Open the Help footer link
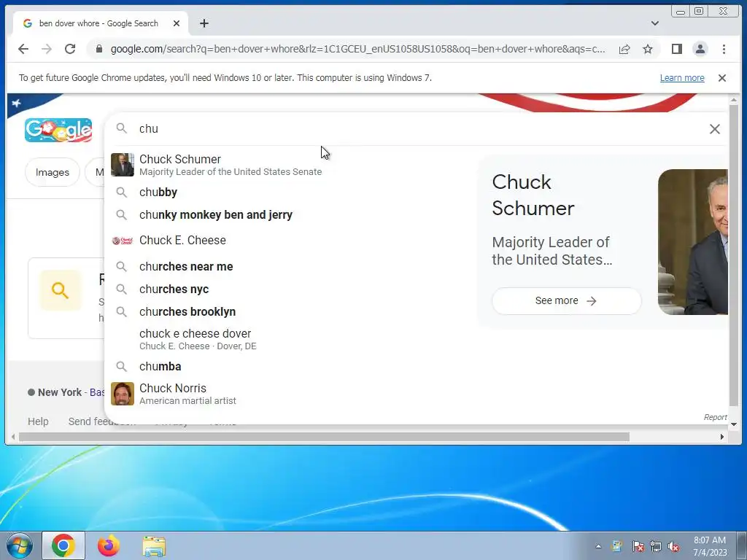 click(38, 421)
